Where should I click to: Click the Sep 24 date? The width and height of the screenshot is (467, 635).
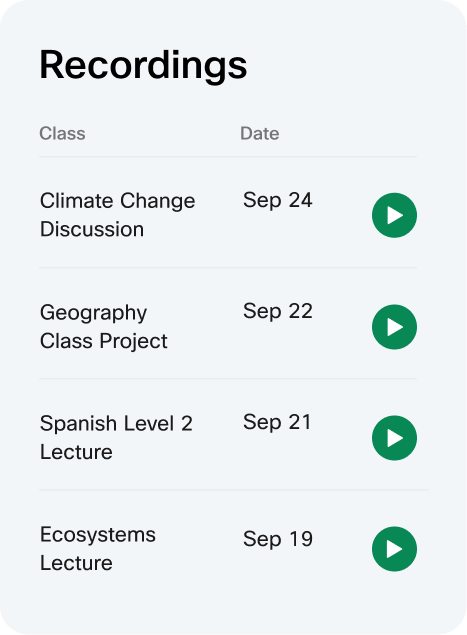[x=277, y=200]
